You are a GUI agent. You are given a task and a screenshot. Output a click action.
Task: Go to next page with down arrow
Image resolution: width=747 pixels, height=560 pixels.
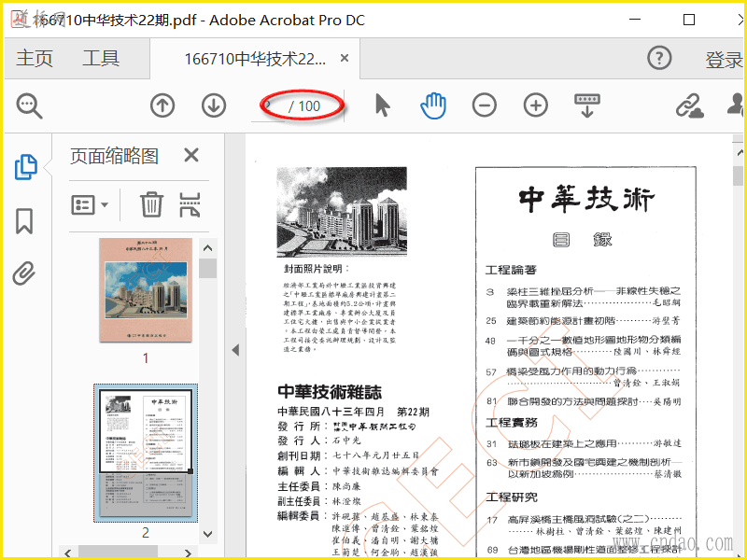(x=214, y=105)
